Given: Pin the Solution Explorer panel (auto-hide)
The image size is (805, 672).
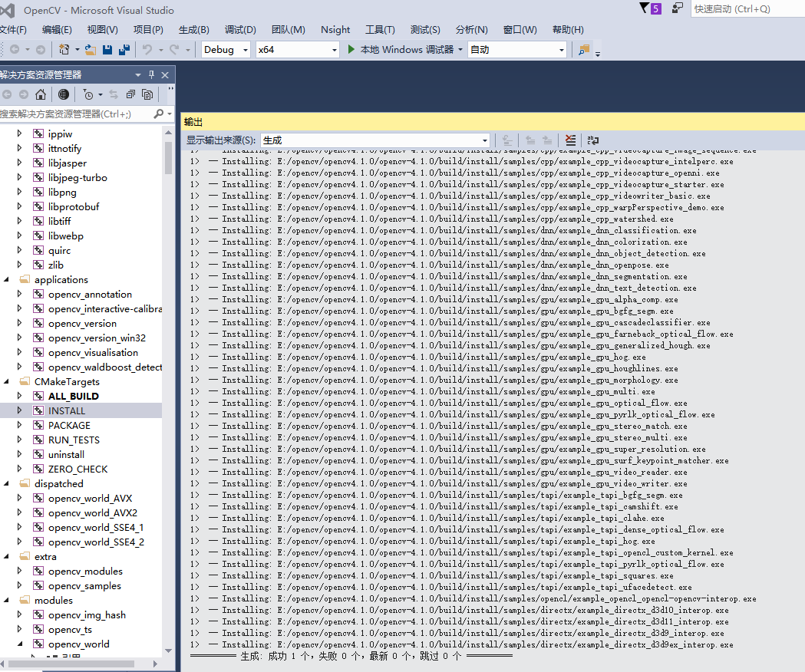Looking at the screenshot, I should tap(151, 74).
